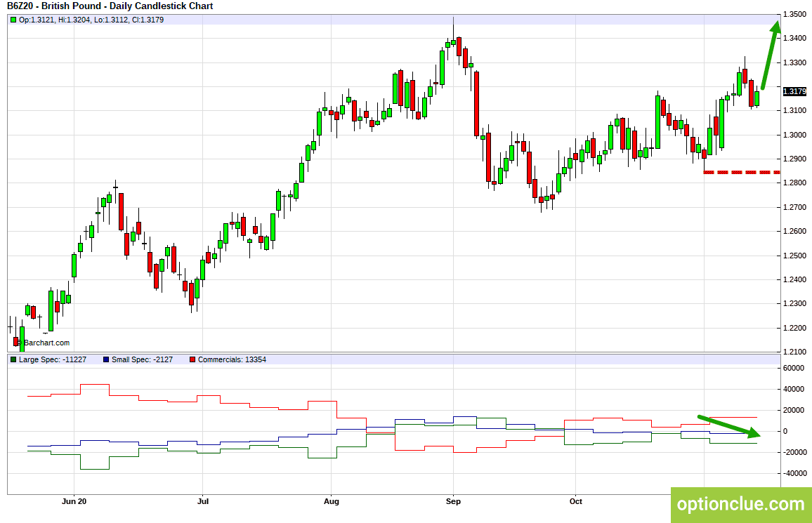Click the large green upward arrow annotation

coord(771,55)
